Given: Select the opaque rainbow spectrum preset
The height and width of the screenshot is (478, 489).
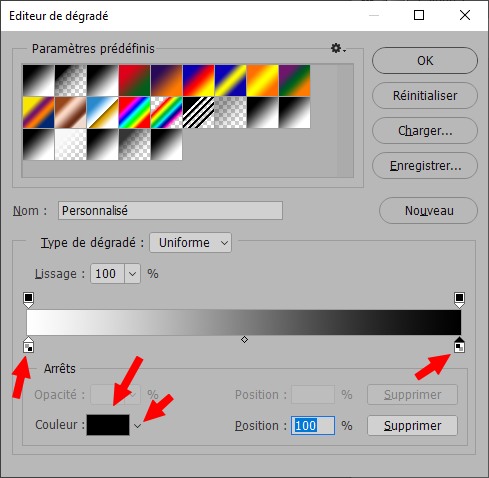Looking at the screenshot, I should [x=135, y=113].
